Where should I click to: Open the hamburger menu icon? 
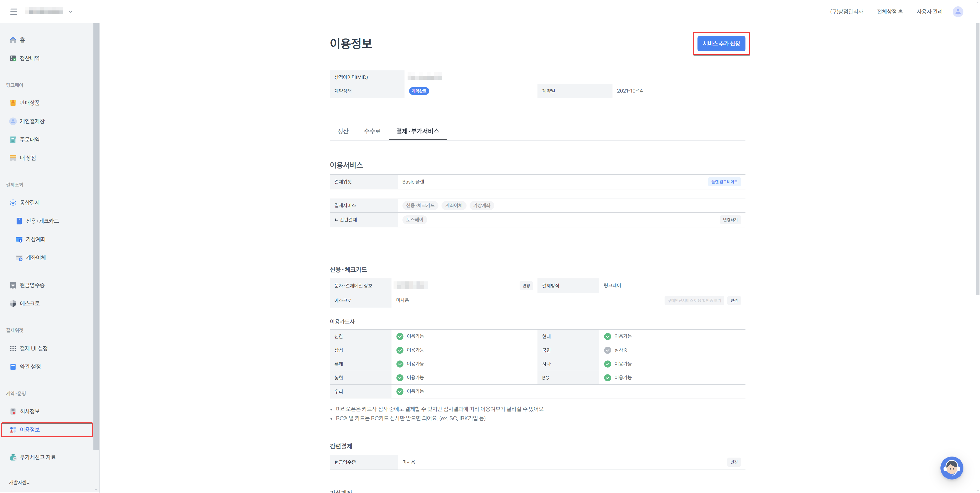point(14,12)
